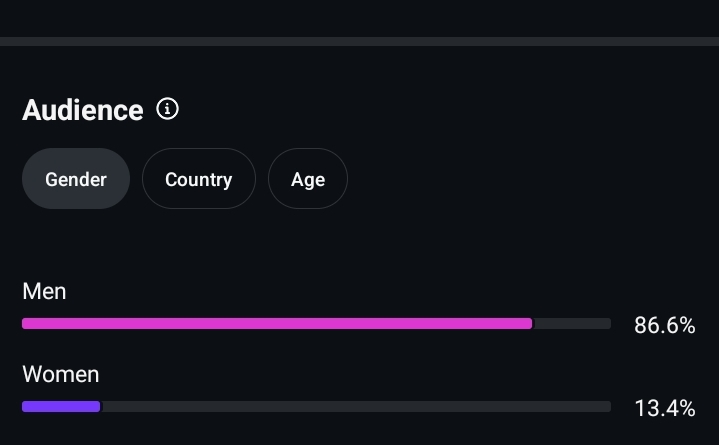Click the gray divider line above Audience

click(359, 41)
